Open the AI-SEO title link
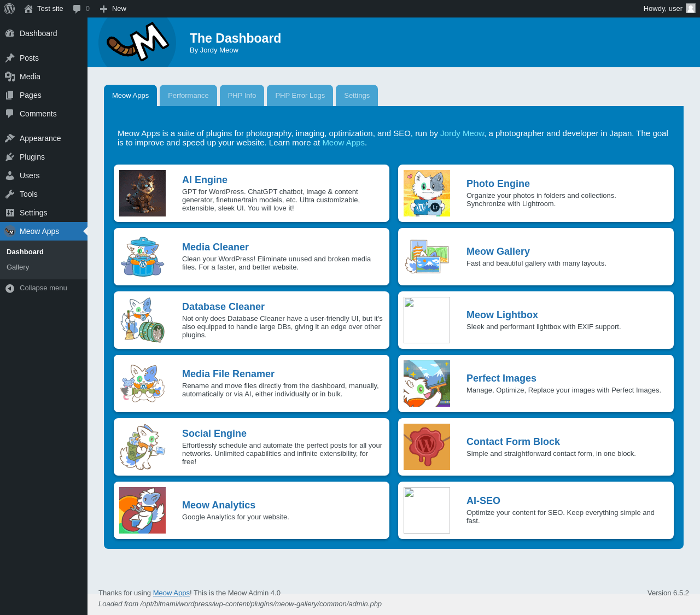Viewport: 700px width, 615px height. [483, 501]
